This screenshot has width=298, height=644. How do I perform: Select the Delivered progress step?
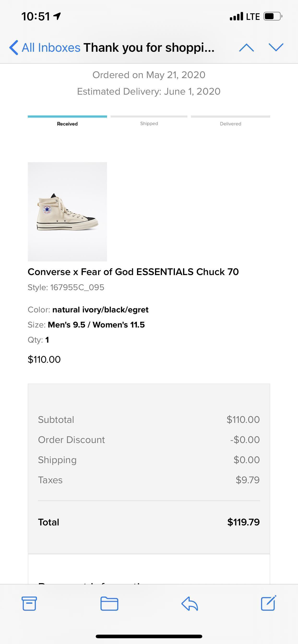[x=230, y=123]
